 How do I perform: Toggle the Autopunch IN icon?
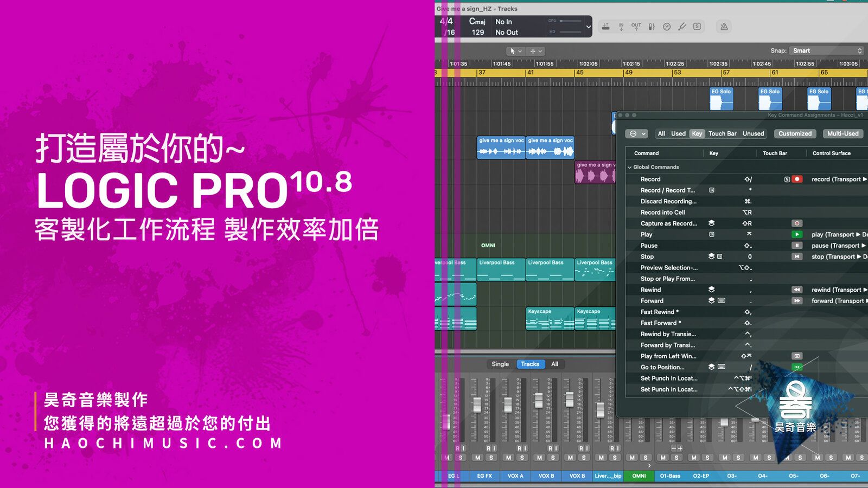(621, 27)
